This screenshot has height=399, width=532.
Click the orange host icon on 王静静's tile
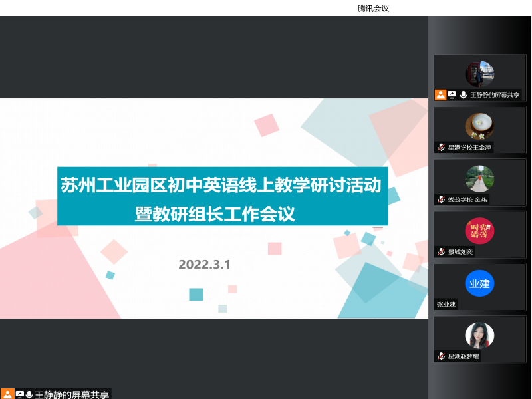point(440,95)
